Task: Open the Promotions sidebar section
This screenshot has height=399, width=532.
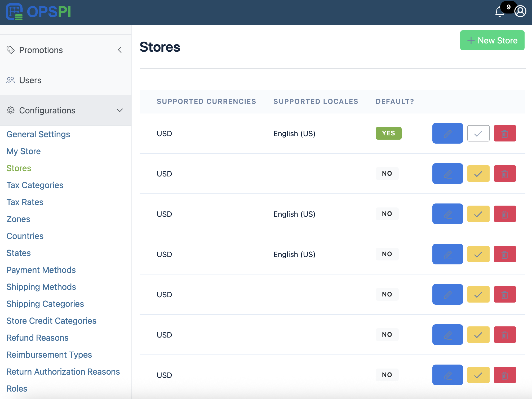Action: click(66, 50)
